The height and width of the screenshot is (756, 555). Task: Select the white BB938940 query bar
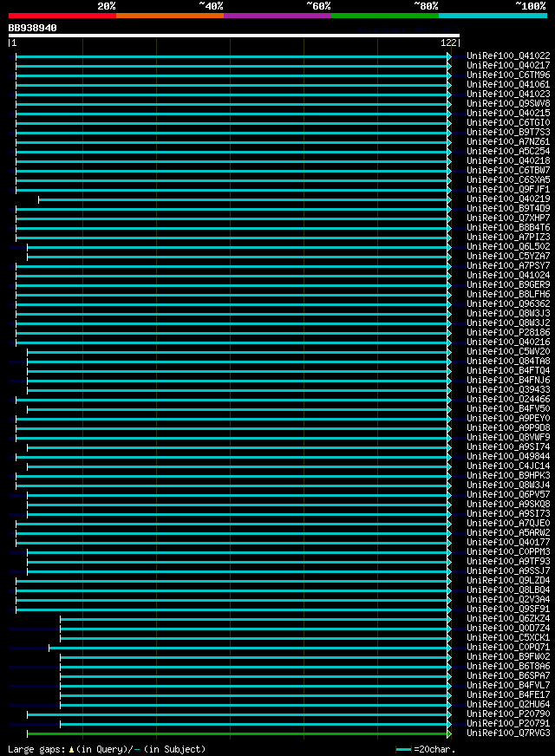tap(234, 36)
